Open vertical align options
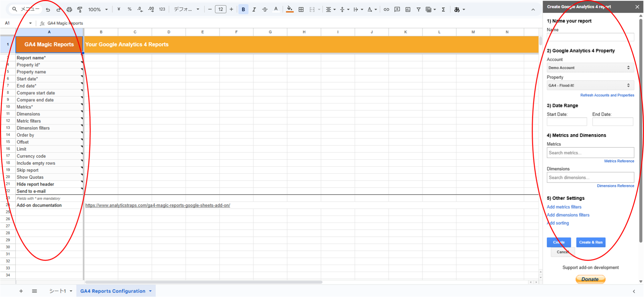This screenshot has width=644, height=297. coord(344,9)
